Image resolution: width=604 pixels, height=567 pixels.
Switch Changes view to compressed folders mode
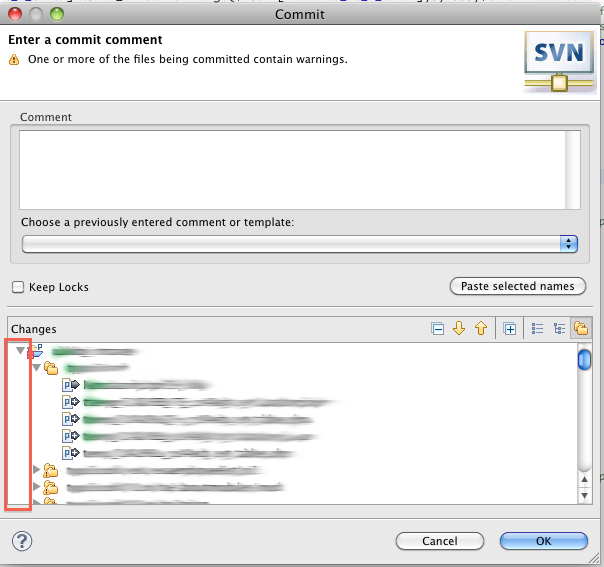tap(581, 329)
